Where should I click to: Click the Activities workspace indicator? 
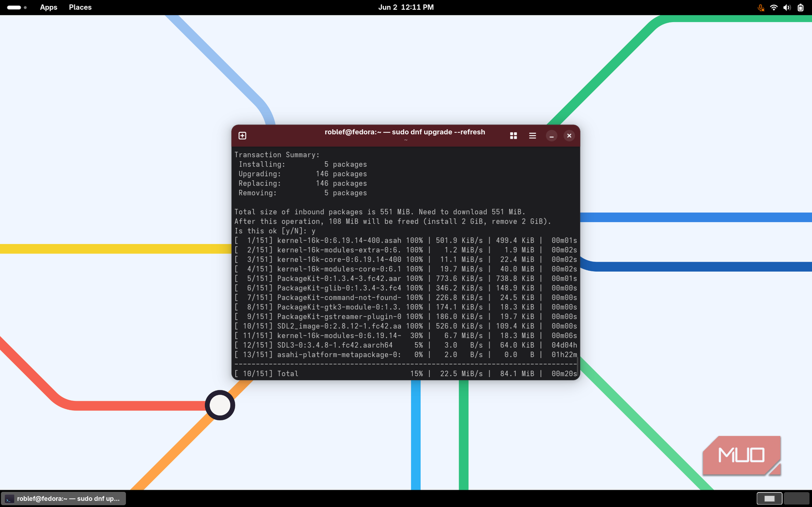coord(17,7)
